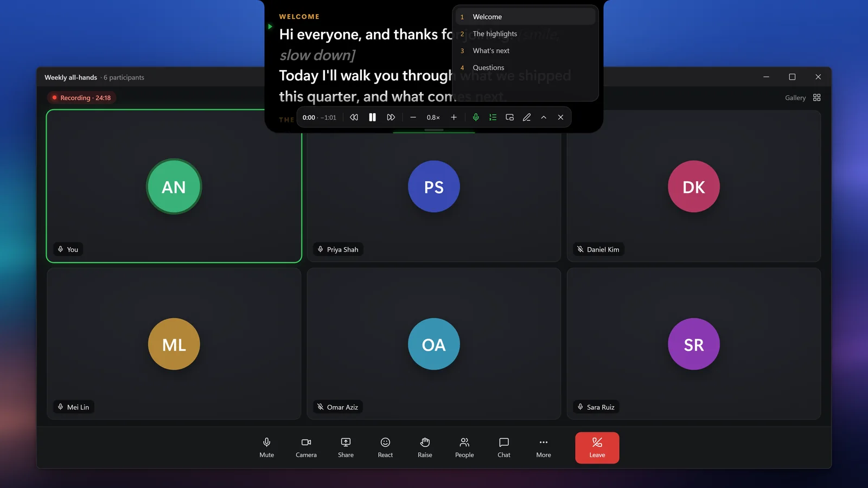Select Priya Shah's video tile avatar
This screenshot has height=488, width=868.
pos(434,187)
